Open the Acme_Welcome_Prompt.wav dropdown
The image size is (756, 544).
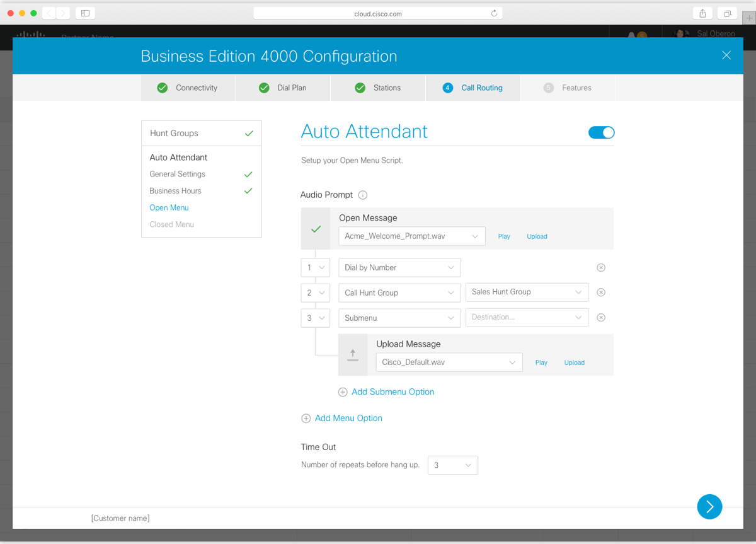click(412, 236)
